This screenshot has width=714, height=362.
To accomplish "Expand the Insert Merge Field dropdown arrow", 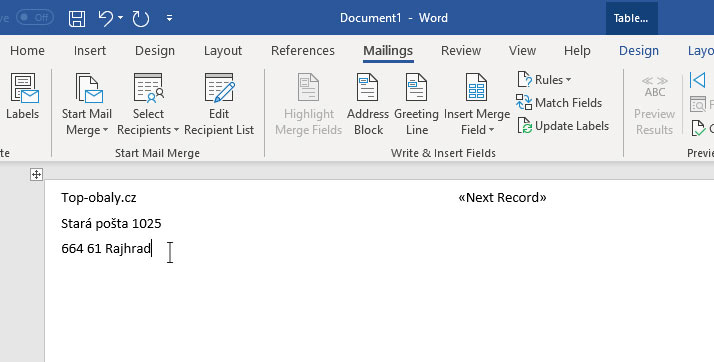I will click(491, 130).
